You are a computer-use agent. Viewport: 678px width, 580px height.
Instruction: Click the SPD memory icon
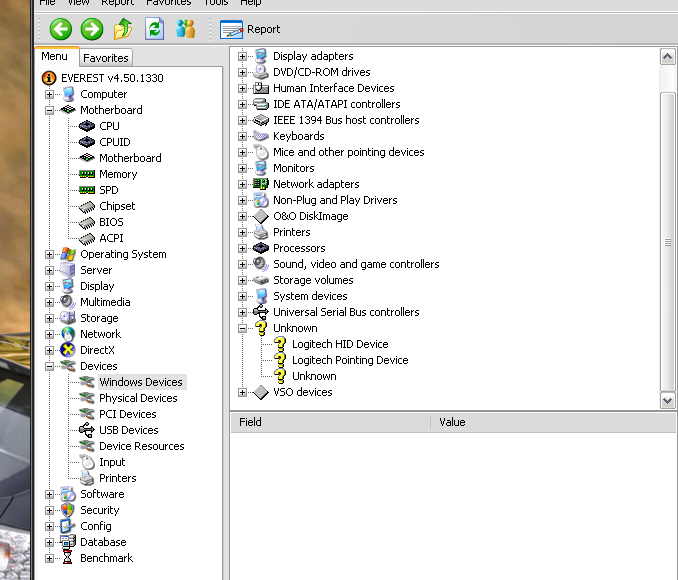(x=87, y=190)
